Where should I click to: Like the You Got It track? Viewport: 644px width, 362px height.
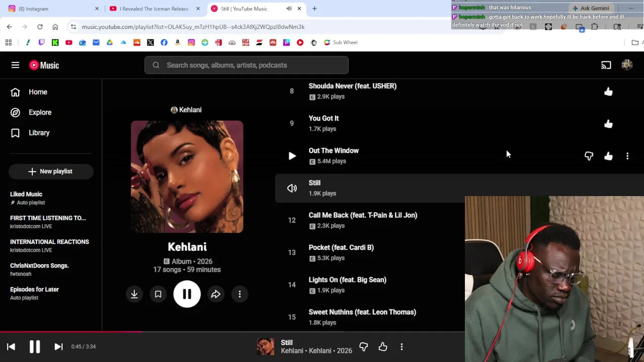pos(608,124)
